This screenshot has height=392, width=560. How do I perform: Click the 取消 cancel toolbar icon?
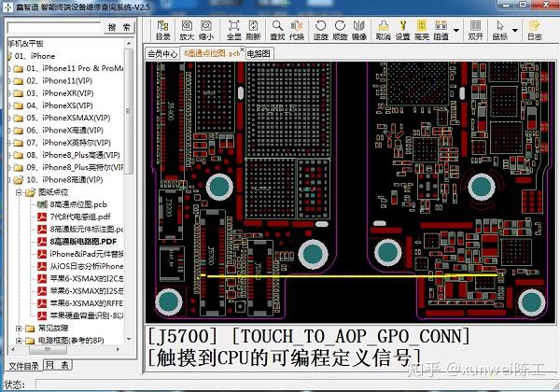click(x=384, y=30)
